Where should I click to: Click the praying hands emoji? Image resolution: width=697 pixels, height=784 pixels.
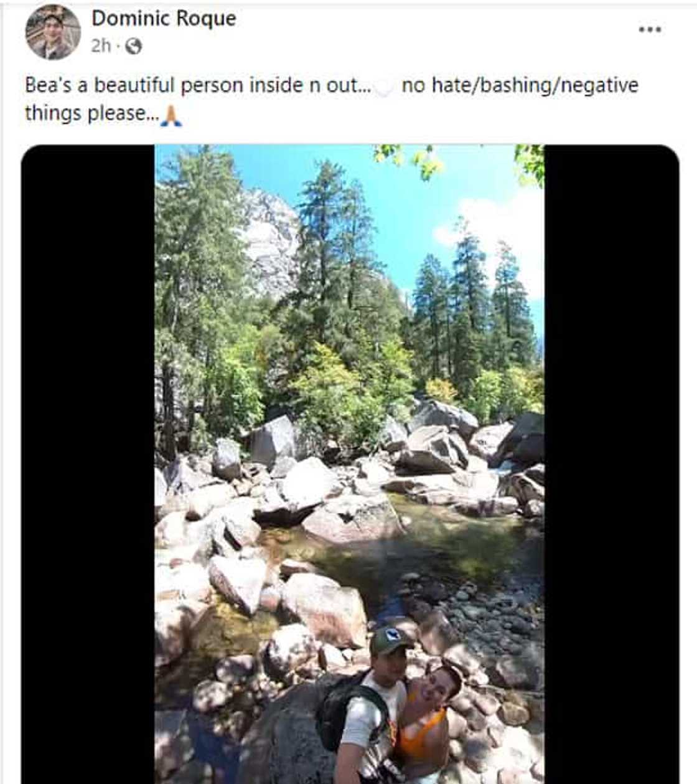click(x=171, y=115)
